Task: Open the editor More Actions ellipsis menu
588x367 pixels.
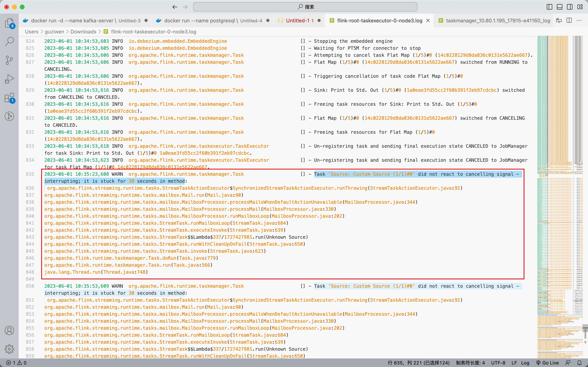Action: click(579, 21)
